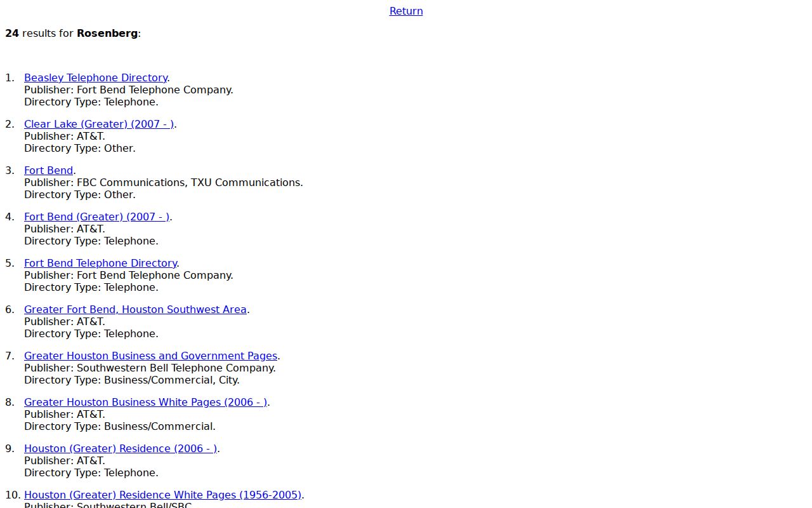
Task: Click Publisher line under Greater Fort Bend, Houston Southwest Area
Action: (x=65, y=321)
